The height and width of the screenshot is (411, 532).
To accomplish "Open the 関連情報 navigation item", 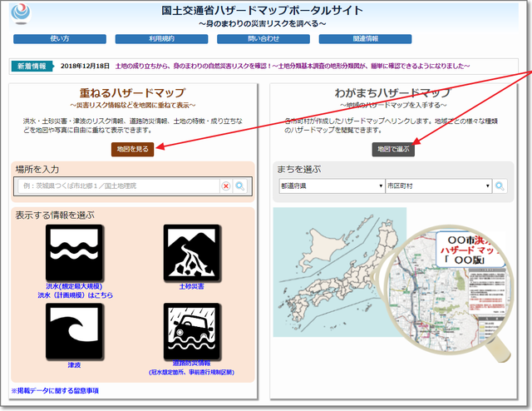I will pyautogui.click(x=365, y=39).
